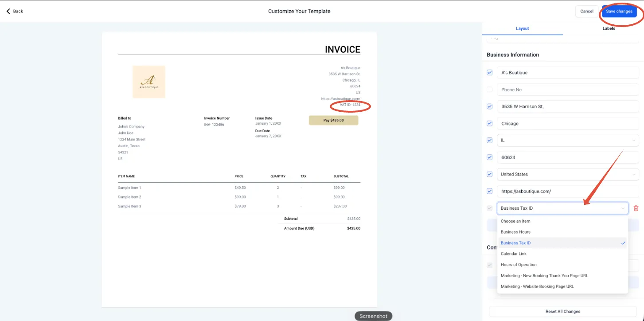Click the Amount Due (USD) label
This screenshot has width=644, height=321.
(x=300, y=228)
